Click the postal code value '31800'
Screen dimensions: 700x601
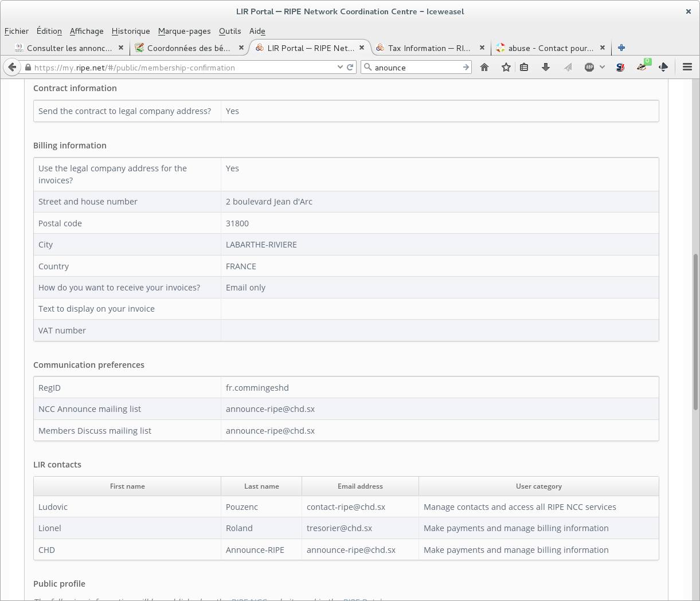click(x=237, y=223)
